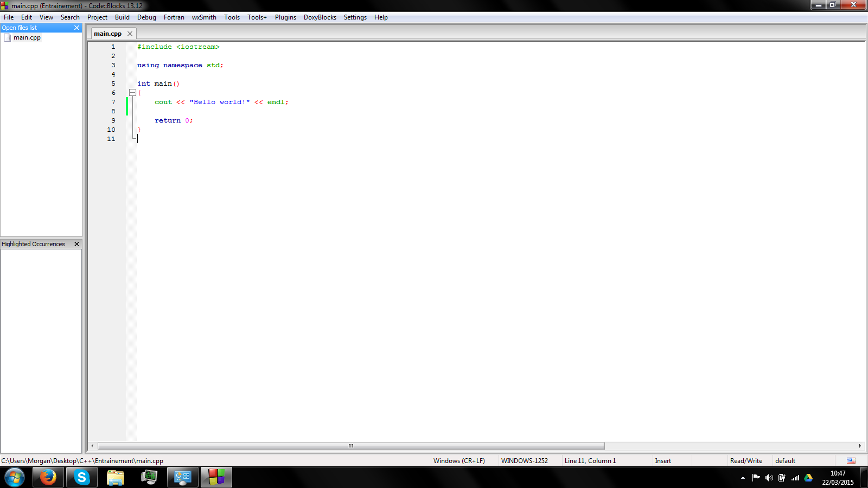Open the Fortran menu
This screenshot has width=868, height=488.
pyautogui.click(x=174, y=17)
